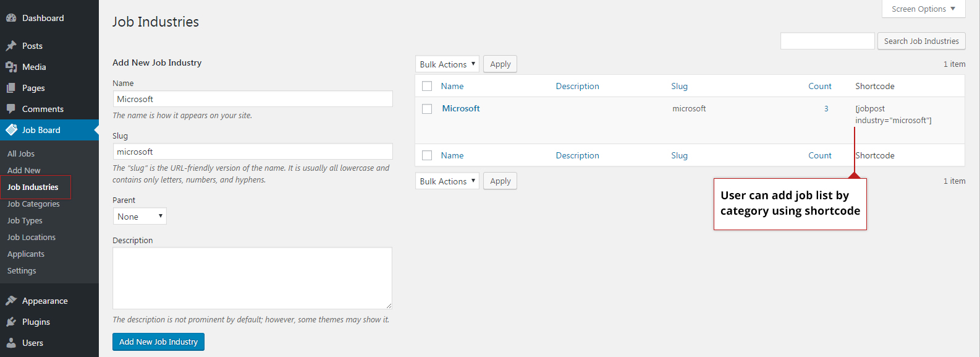The image size is (980, 357).
Task: Click the Search Job Industries button
Action: point(921,41)
